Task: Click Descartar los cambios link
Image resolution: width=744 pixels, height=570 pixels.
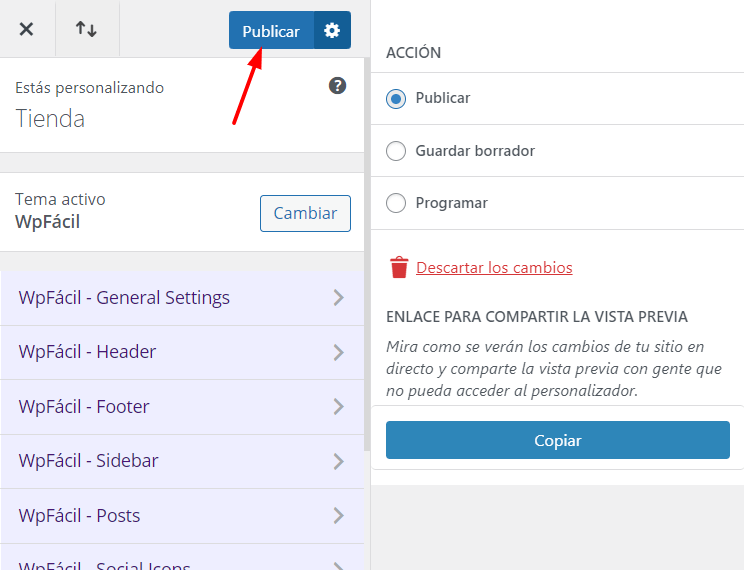Action: pyautogui.click(x=494, y=268)
